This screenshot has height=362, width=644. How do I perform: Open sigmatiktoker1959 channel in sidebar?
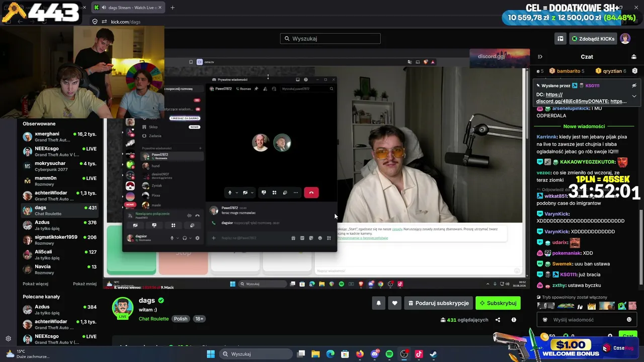(x=59, y=240)
